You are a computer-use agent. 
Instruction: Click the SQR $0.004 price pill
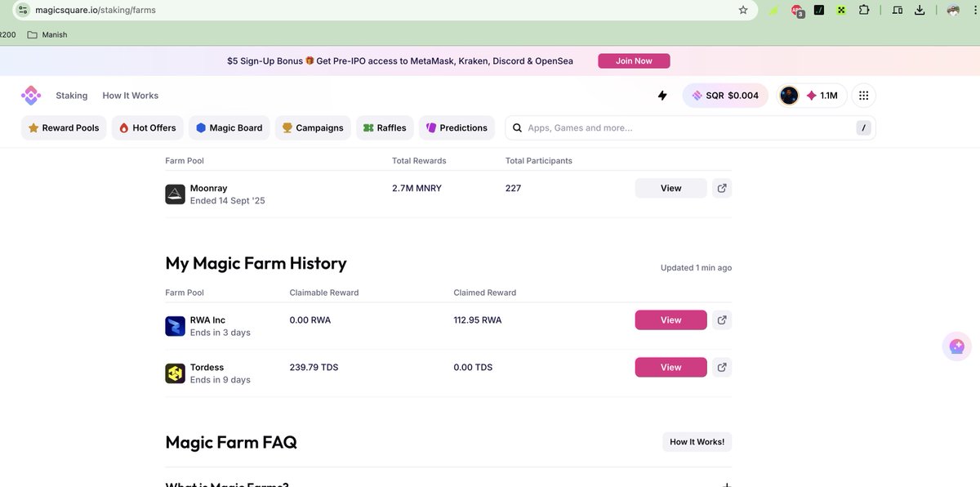pyautogui.click(x=725, y=96)
